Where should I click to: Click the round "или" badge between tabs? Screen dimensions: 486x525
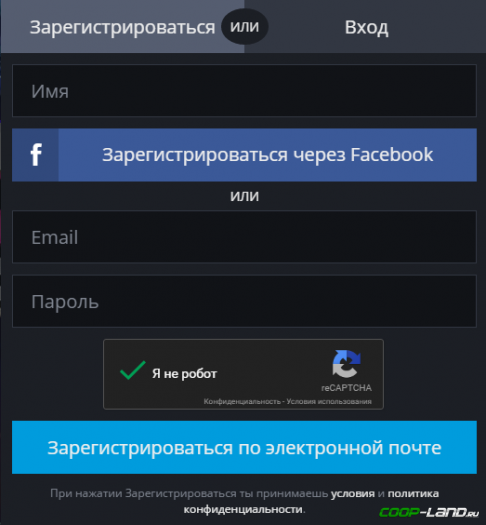(x=245, y=26)
